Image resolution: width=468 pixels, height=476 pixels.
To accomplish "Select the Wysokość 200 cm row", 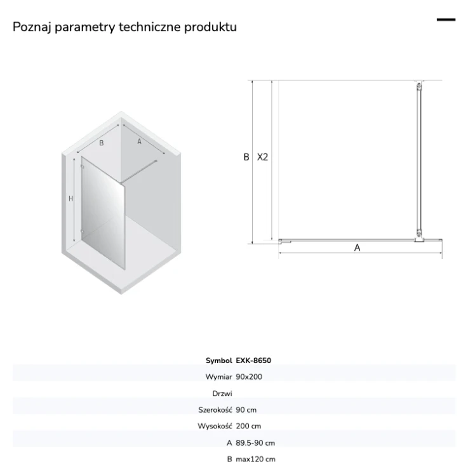I will click(x=234, y=426).
